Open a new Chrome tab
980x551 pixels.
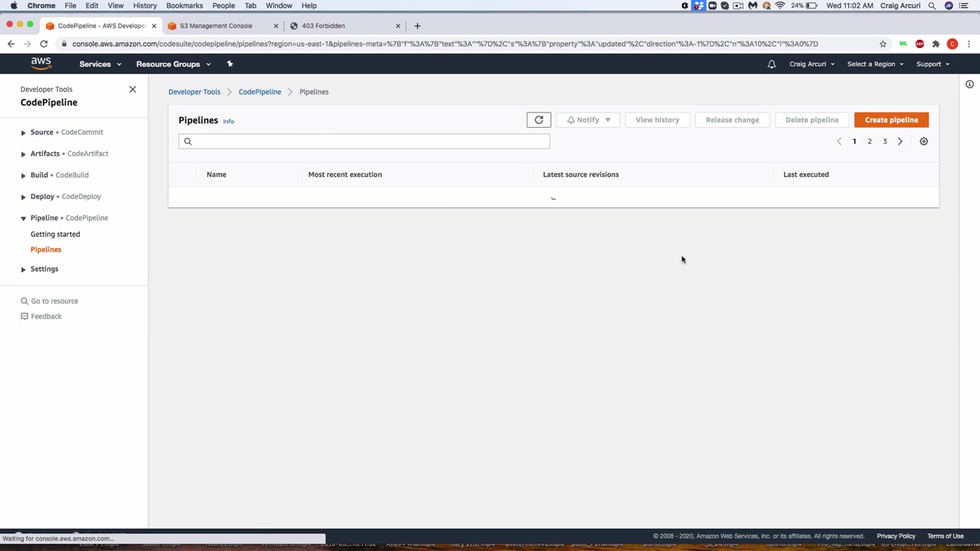(417, 26)
